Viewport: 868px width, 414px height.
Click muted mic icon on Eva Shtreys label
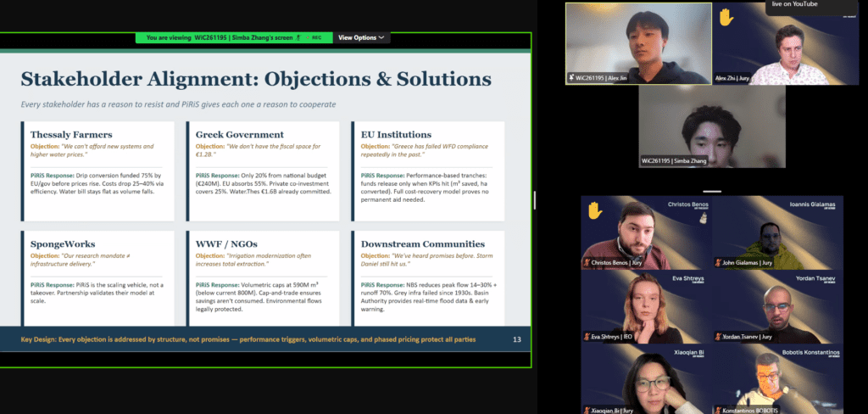587,337
